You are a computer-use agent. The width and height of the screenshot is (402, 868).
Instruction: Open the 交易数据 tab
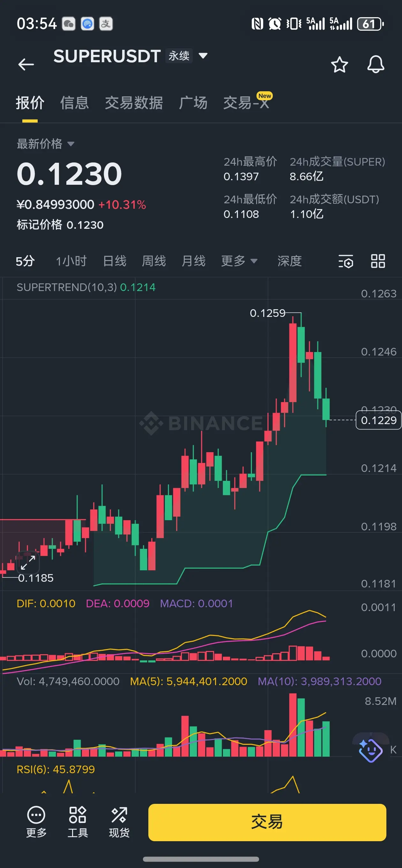[134, 103]
